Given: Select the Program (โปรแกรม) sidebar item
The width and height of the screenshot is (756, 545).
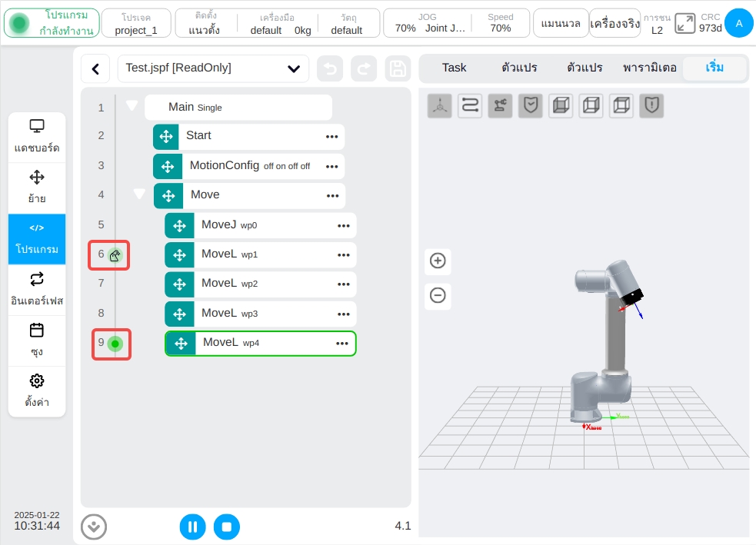Looking at the screenshot, I should pos(37,239).
